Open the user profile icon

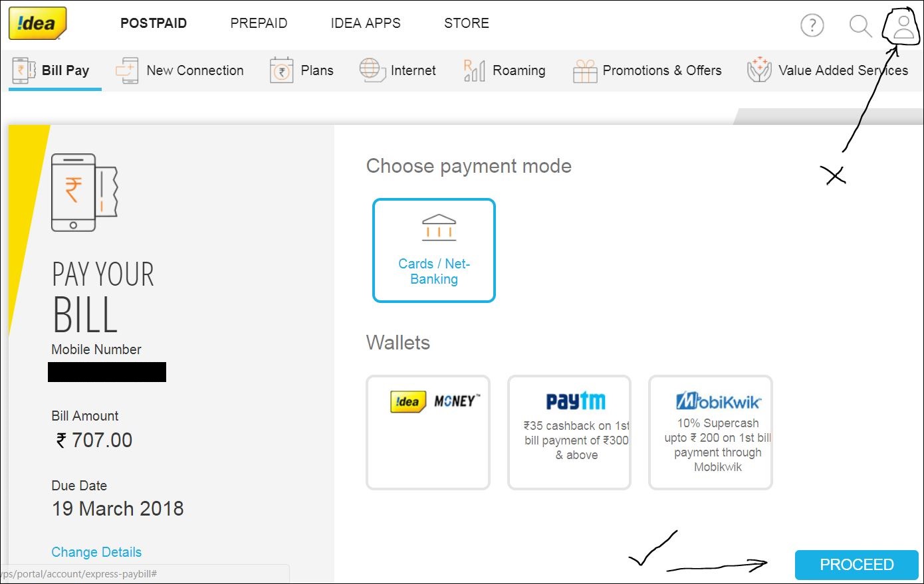(x=903, y=26)
